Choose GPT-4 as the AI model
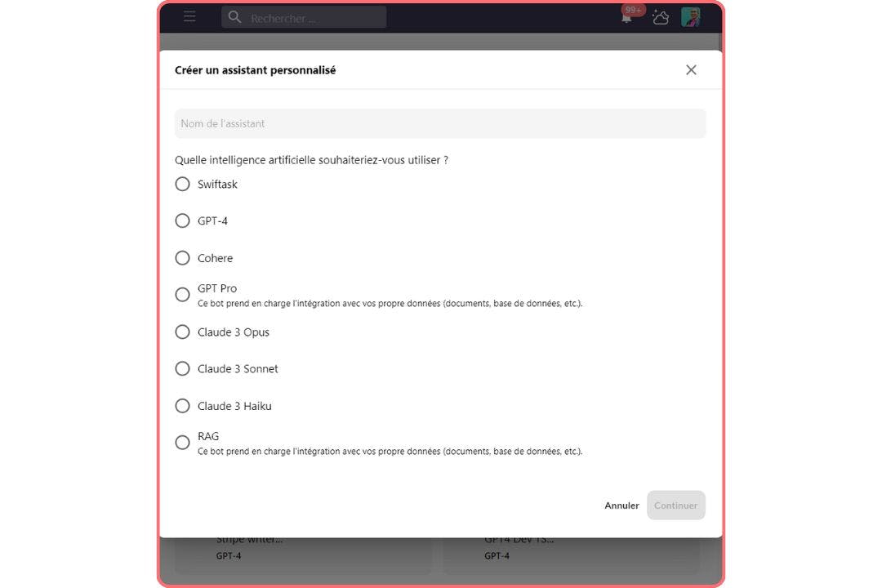This screenshot has width=882, height=588. pyautogui.click(x=183, y=221)
